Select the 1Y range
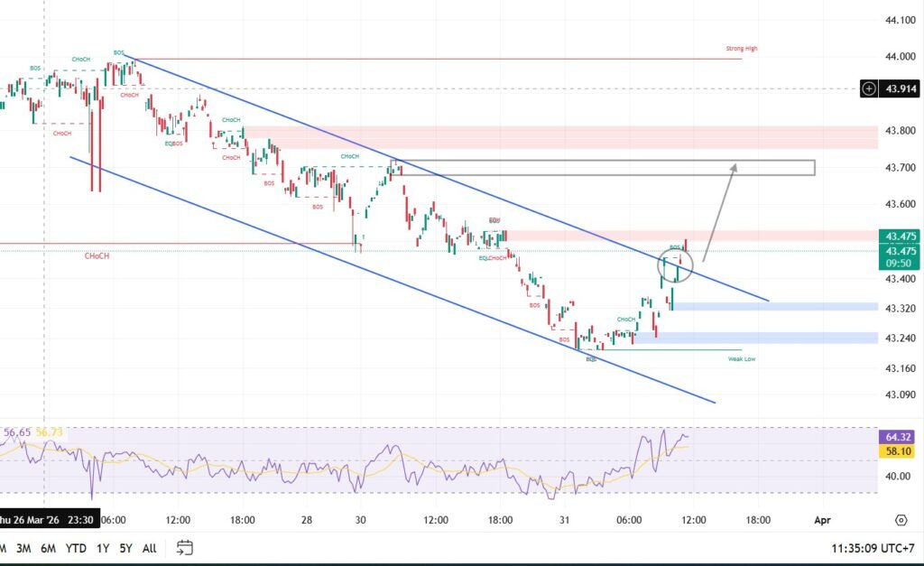Viewport: 924px width, 566px height. pos(103,547)
